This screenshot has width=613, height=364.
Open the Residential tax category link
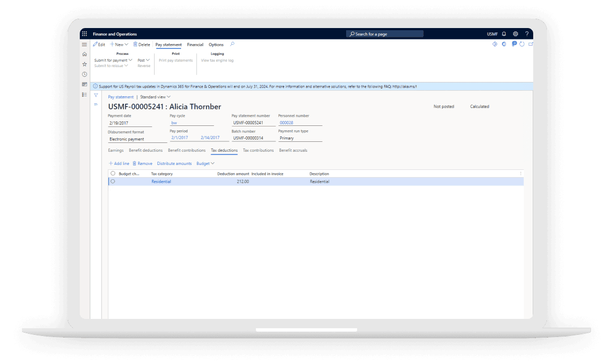pos(161,181)
